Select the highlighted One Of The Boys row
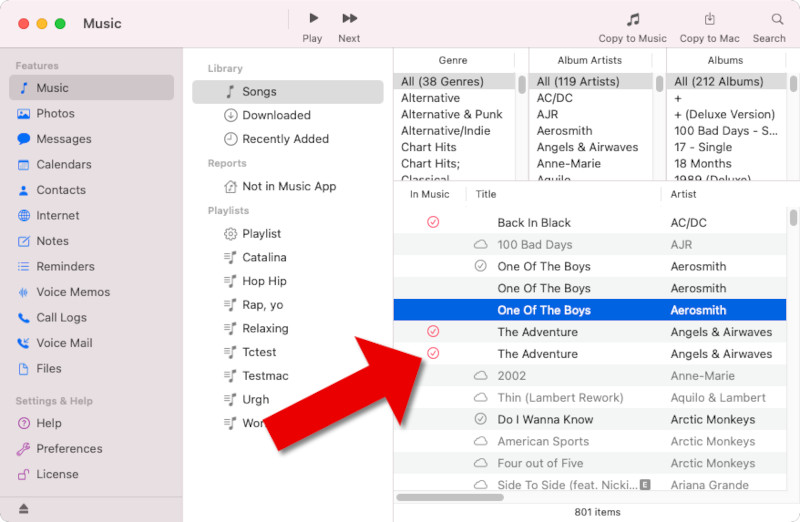The height and width of the screenshot is (522, 800). point(590,310)
